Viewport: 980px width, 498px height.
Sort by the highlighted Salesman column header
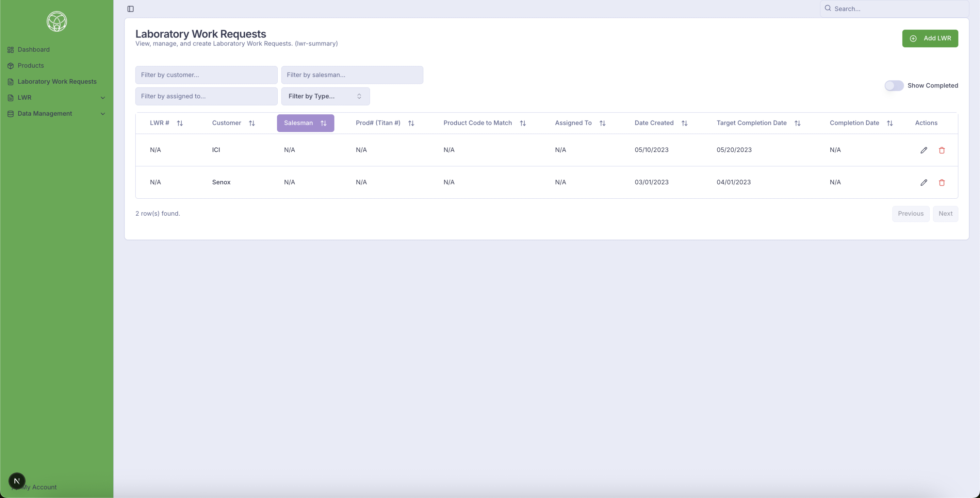(x=305, y=123)
